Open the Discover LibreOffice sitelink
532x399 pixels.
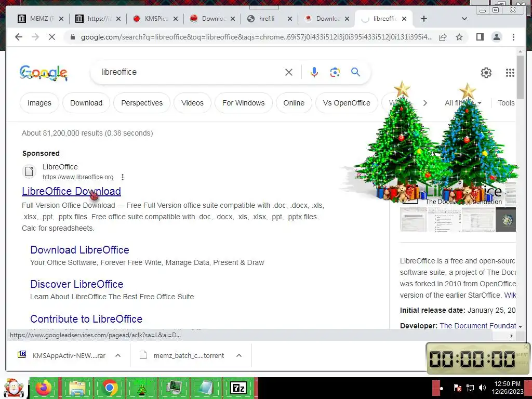pos(77,284)
